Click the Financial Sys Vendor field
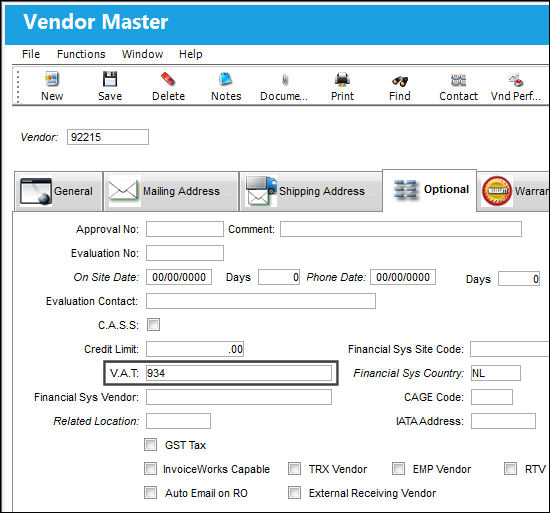The width and height of the screenshot is (550, 513). [239, 397]
